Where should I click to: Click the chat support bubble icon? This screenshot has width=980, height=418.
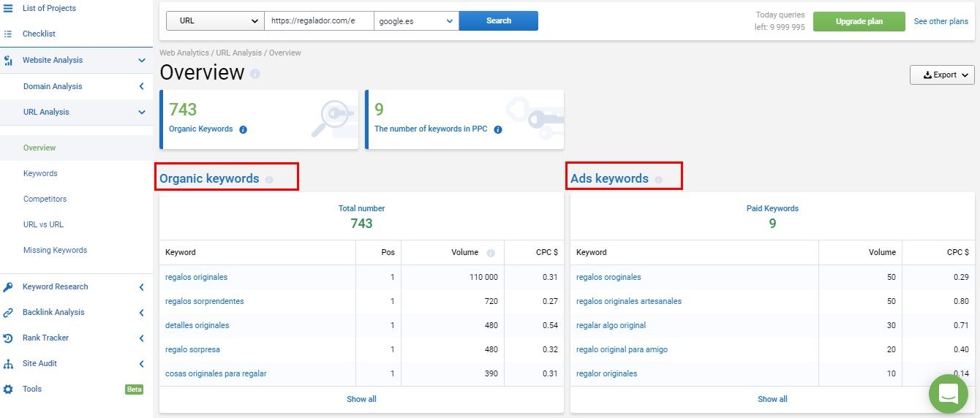pos(948,394)
